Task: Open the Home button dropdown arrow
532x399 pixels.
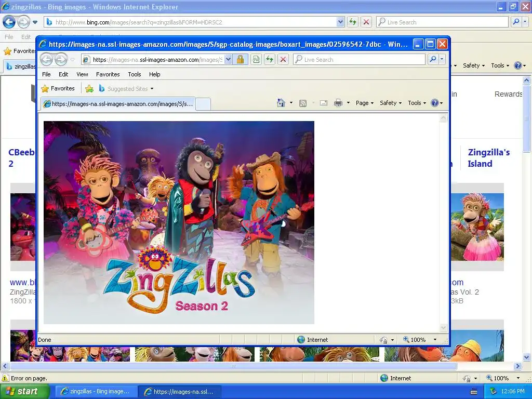Action: click(x=291, y=103)
